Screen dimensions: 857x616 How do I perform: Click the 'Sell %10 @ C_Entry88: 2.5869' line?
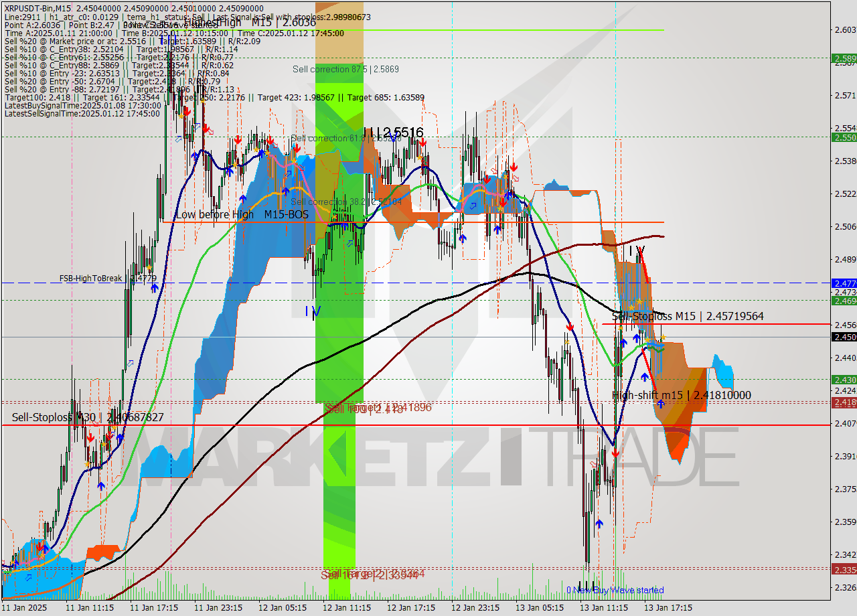[x=119, y=65]
